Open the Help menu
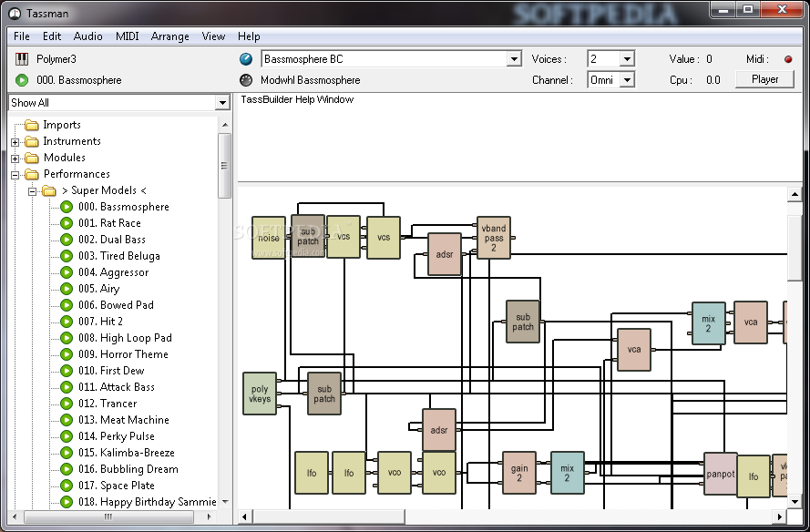Screen dimensions: 810x532 249,36
